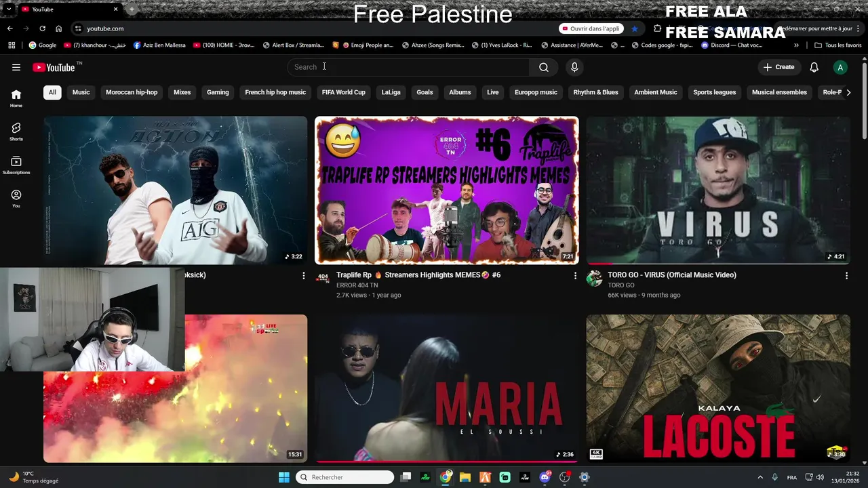This screenshot has height=488, width=868.
Task: Open YouTube notifications bell
Action: point(814,67)
